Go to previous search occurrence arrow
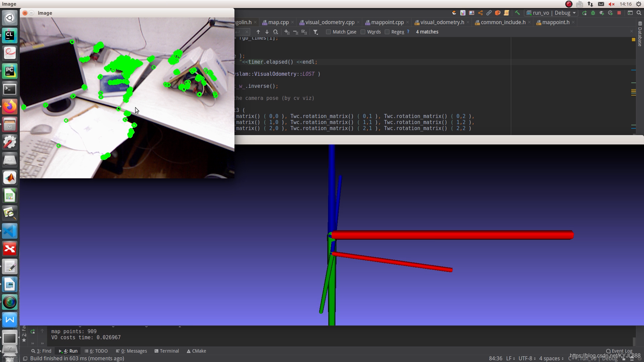Viewport: 644px width, 362px height. 258,32
